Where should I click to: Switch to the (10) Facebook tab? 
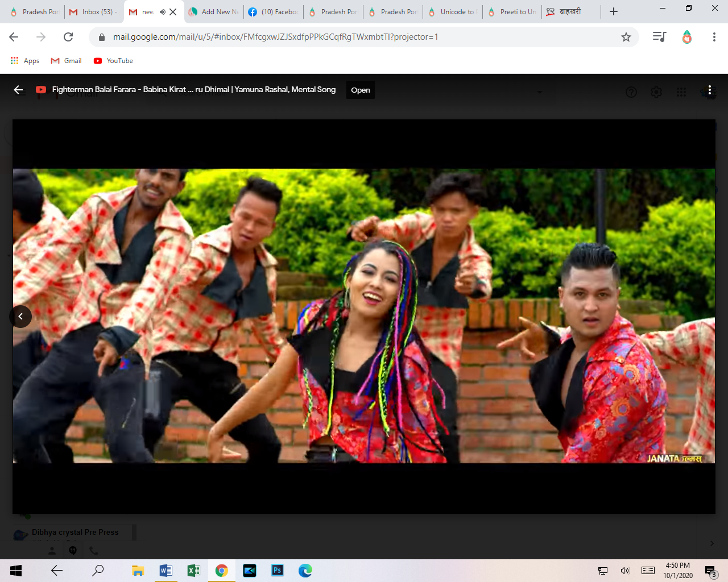click(274, 11)
